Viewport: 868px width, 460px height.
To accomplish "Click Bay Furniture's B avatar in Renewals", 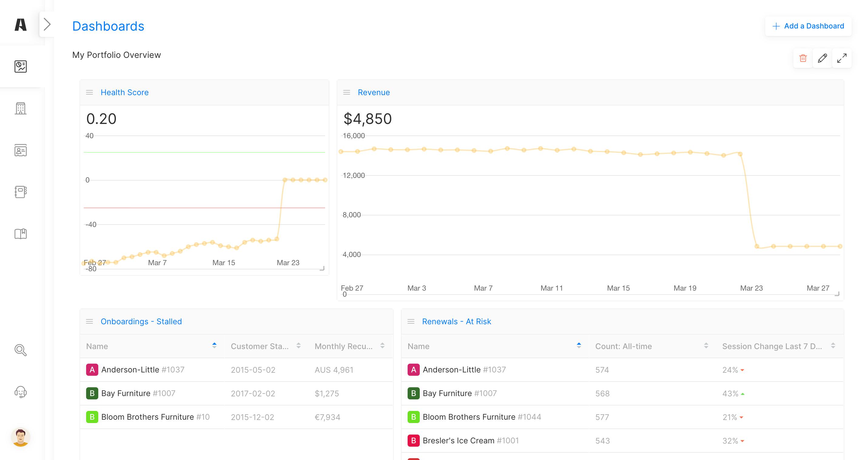I will (413, 393).
